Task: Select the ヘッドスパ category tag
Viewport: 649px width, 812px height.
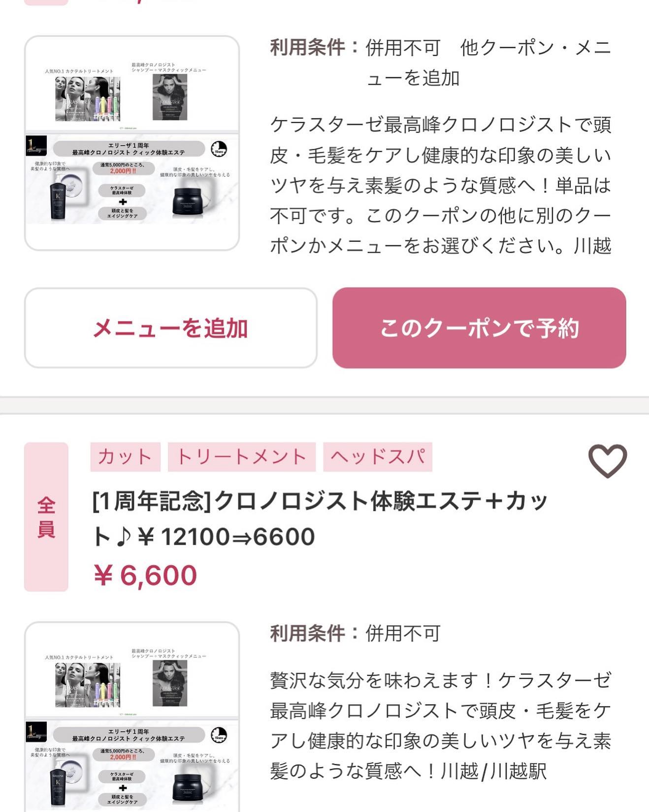Action: 378,457
